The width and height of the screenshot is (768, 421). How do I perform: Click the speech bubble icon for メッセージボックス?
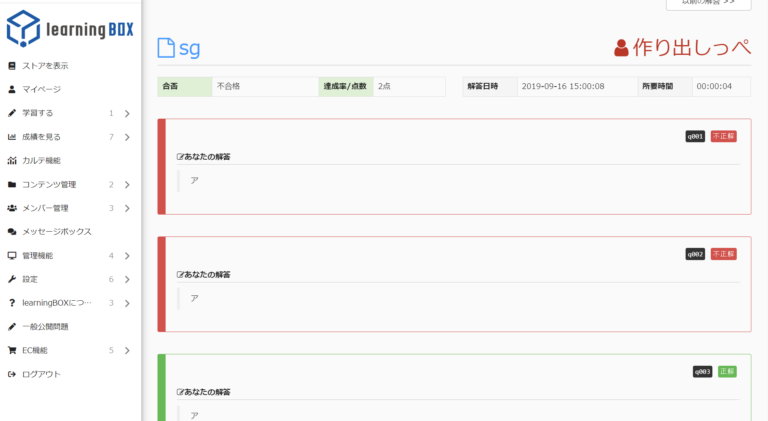click(11, 232)
